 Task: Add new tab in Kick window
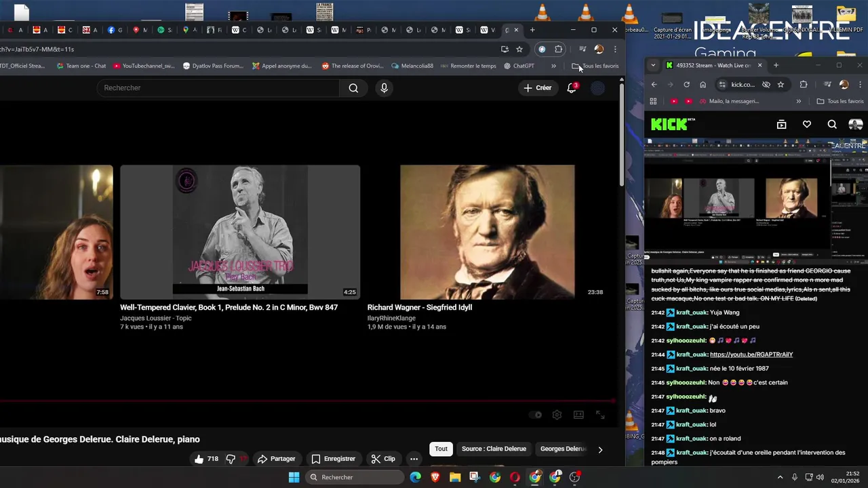776,65
